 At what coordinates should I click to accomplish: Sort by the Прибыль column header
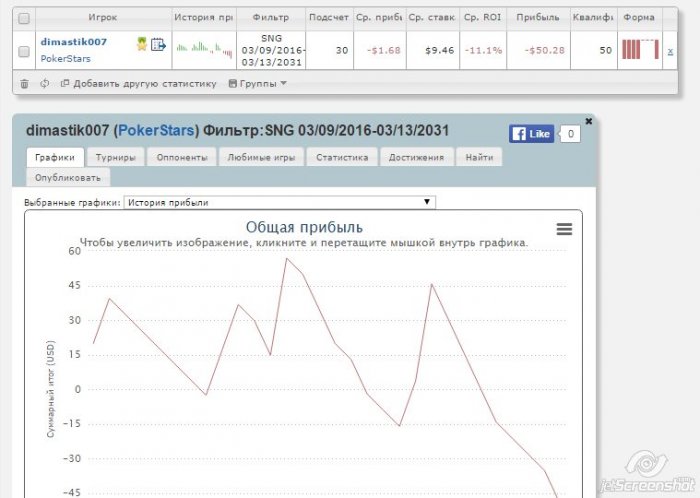pos(538,18)
